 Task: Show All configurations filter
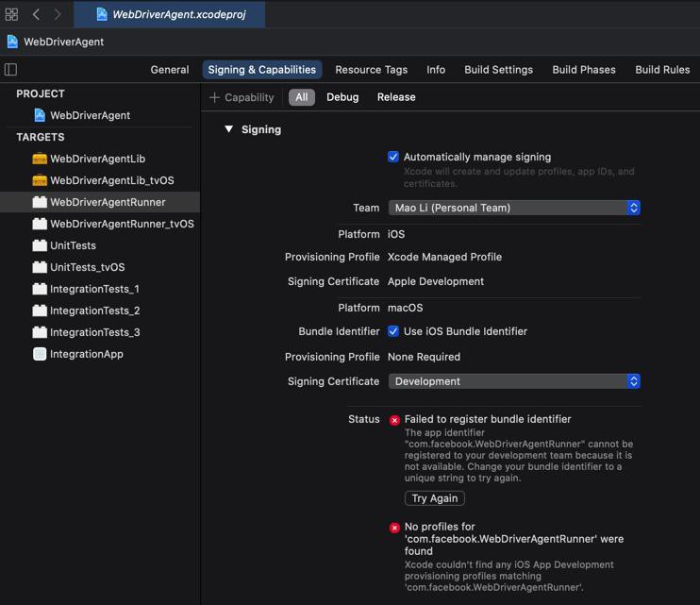[x=302, y=97]
